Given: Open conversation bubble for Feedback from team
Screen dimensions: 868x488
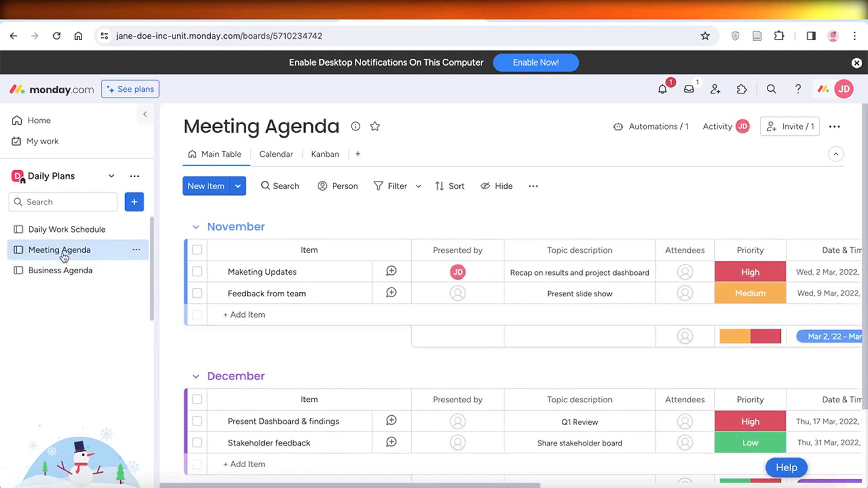Looking at the screenshot, I should click(x=392, y=293).
